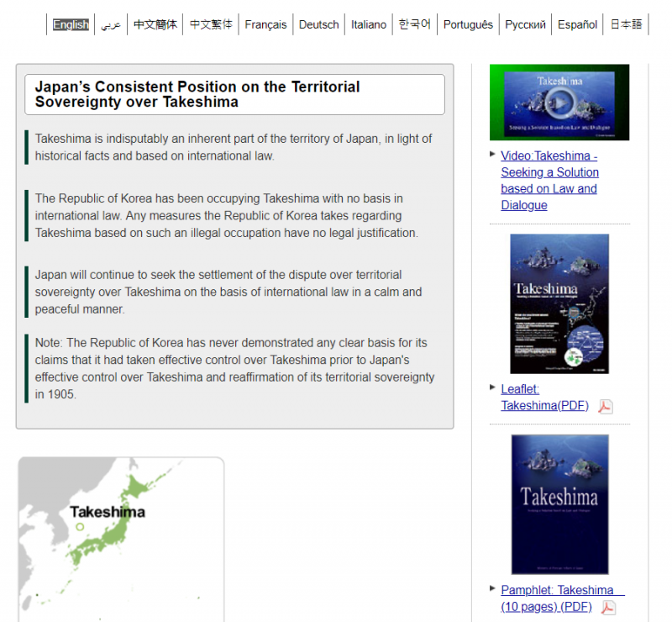Screen dimensions: 672x622
Task: Open the Takeshima leaflet cover image
Action: click(559, 303)
